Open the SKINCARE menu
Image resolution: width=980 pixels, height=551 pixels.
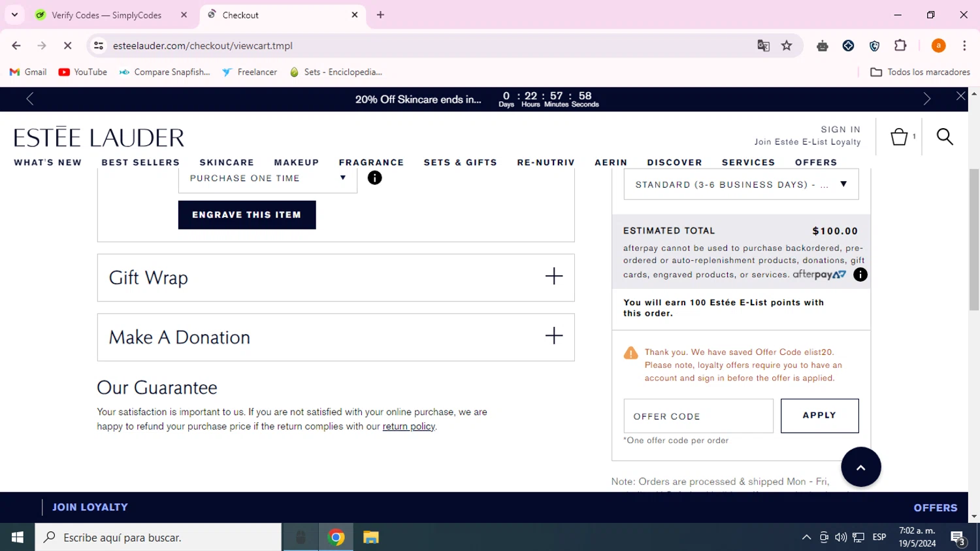[227, 162]
